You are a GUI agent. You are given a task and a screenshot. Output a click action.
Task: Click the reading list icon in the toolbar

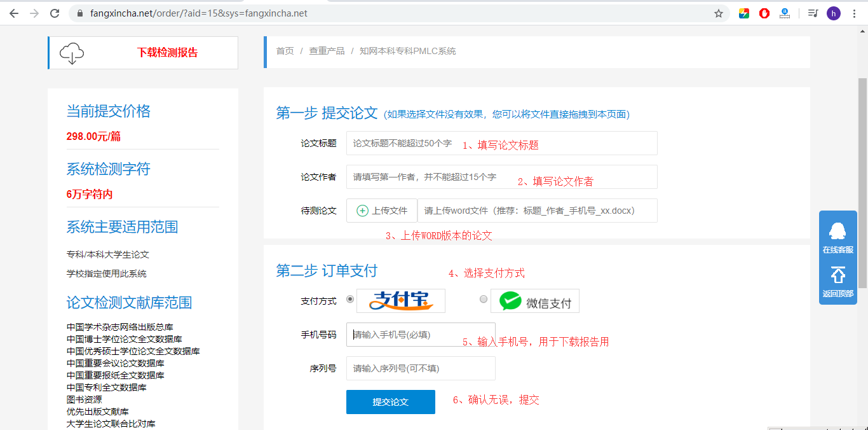(812, 12)
